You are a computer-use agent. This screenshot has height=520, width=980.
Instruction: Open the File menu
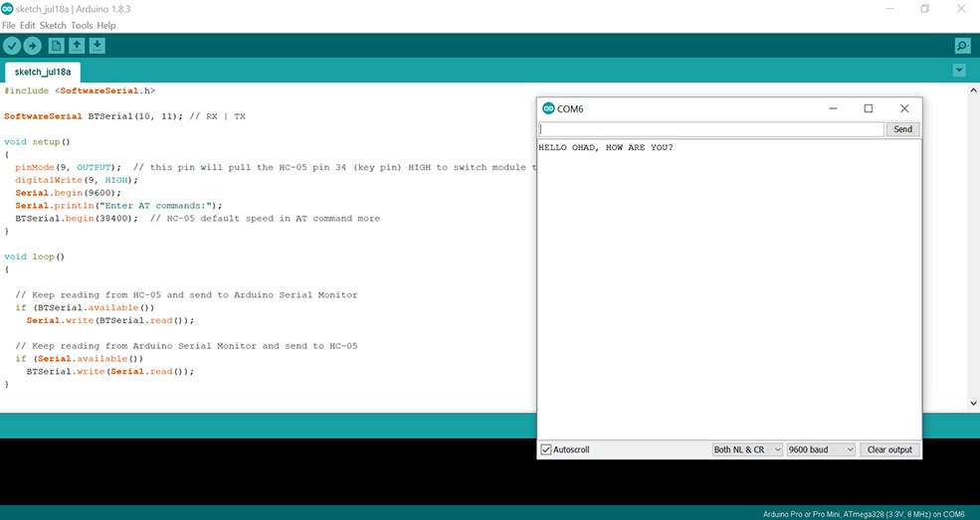[9, 26]
